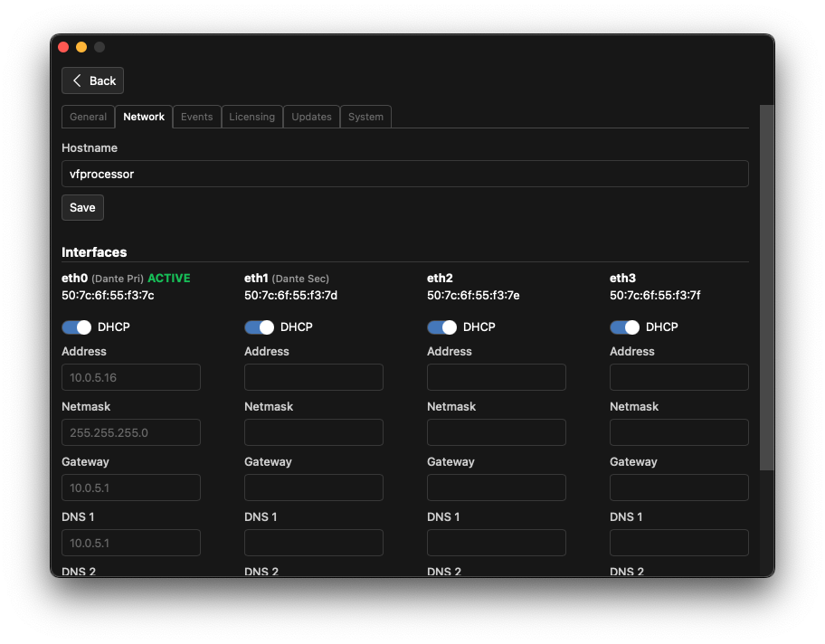Open the System tab
The image size is (825, 644).
tap(365, 117)
